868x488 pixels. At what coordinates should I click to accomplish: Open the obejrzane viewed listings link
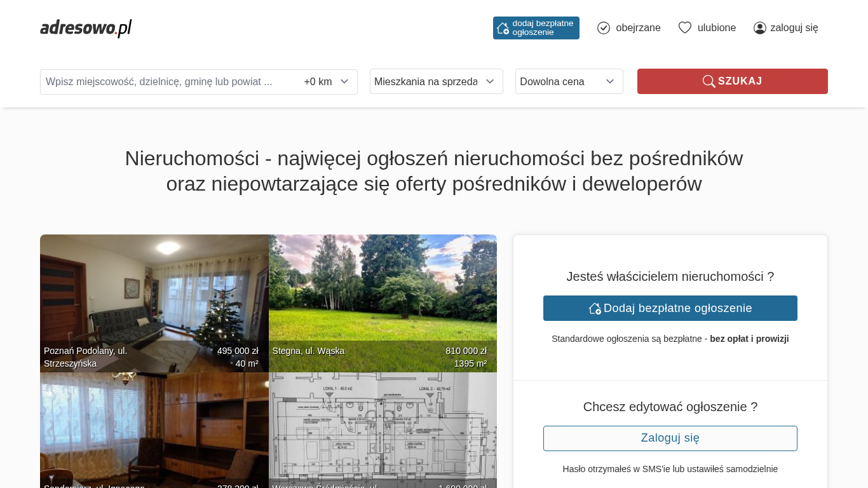point(638,28)
